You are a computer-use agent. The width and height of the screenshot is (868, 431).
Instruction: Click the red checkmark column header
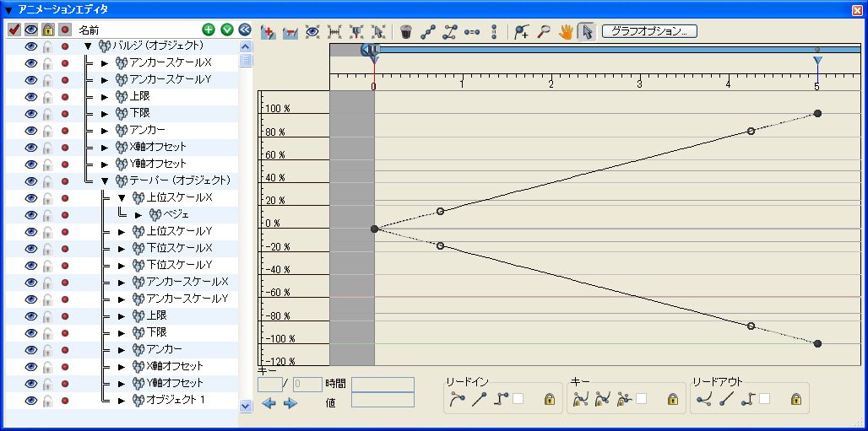tap(14, 30)
